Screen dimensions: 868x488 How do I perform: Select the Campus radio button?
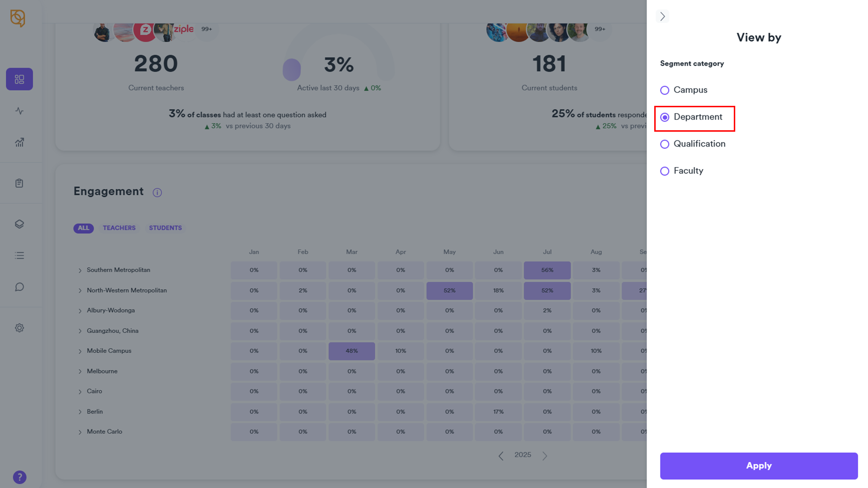[665, 90]
